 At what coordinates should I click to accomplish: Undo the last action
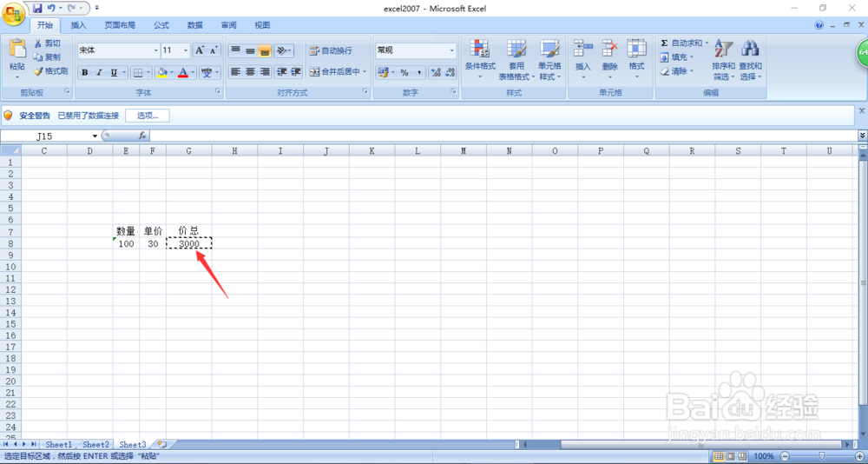tap(51, 9)
